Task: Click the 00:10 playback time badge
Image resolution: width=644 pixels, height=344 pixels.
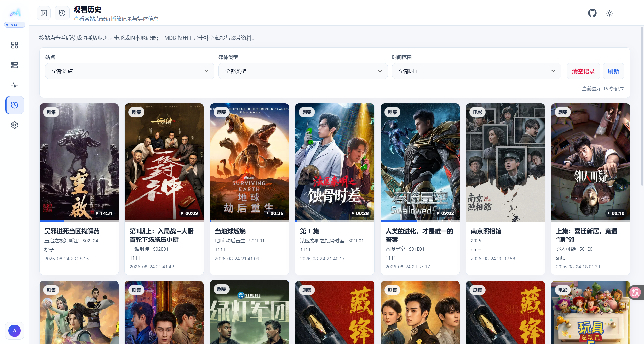Action: coord(616,213)
